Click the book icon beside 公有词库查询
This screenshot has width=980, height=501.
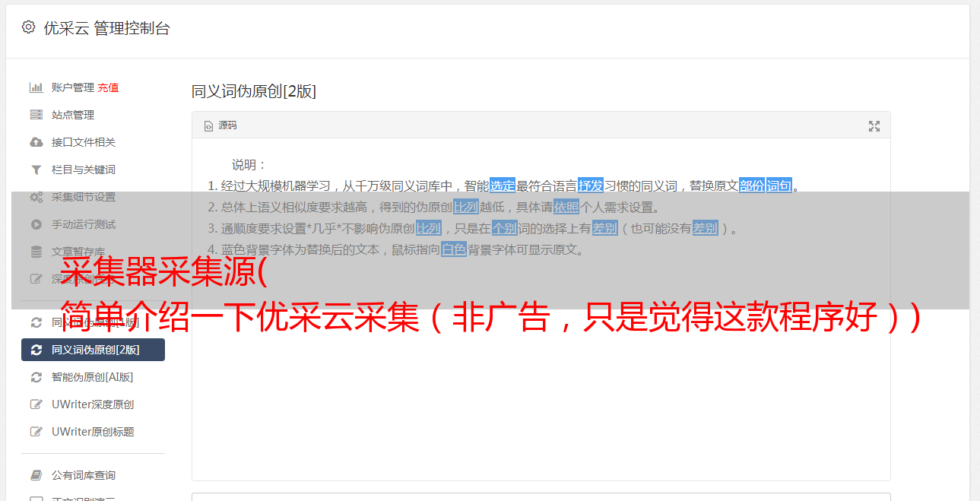pos(36,475)
